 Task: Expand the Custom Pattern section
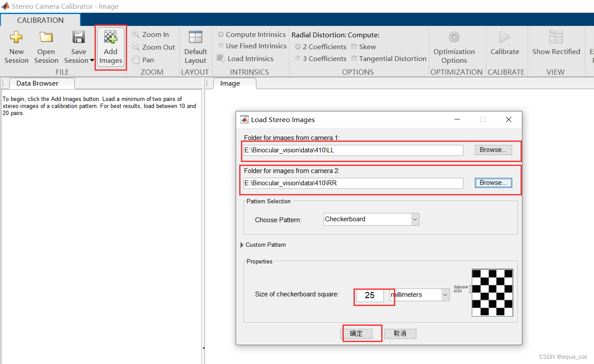click(x=242, y=245)
